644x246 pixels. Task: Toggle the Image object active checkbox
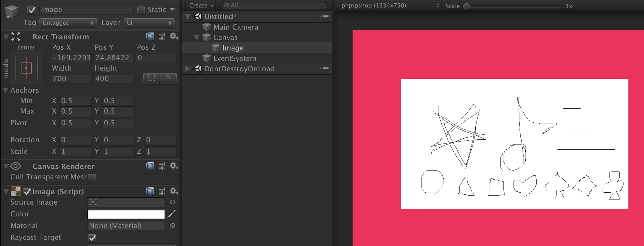32,10
